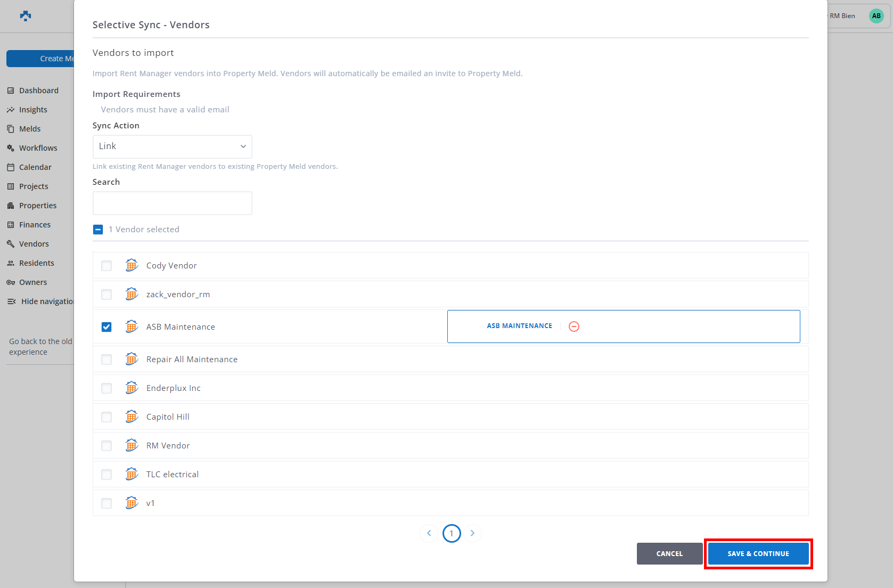Click the Calendar icon in sidebar

pyautogui.click(x=11, y=167)
